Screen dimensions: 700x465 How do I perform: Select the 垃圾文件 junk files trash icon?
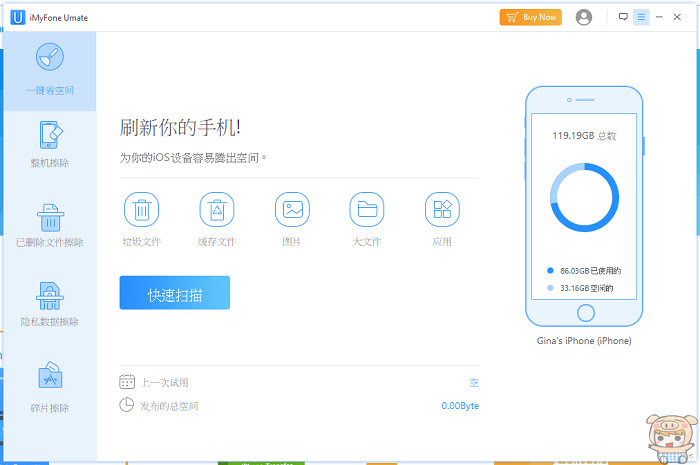(x=142, y=209)
